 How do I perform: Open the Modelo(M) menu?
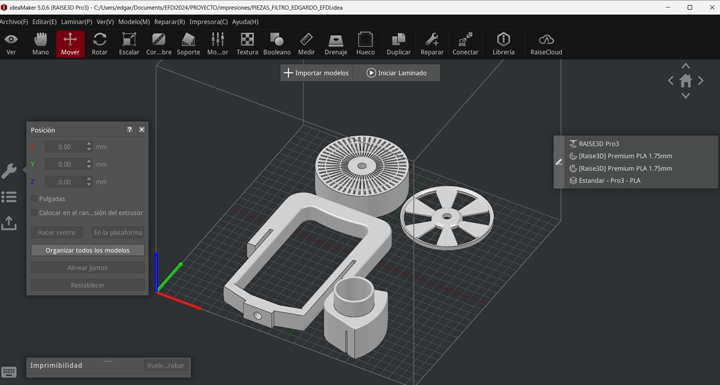coord(134,22)
